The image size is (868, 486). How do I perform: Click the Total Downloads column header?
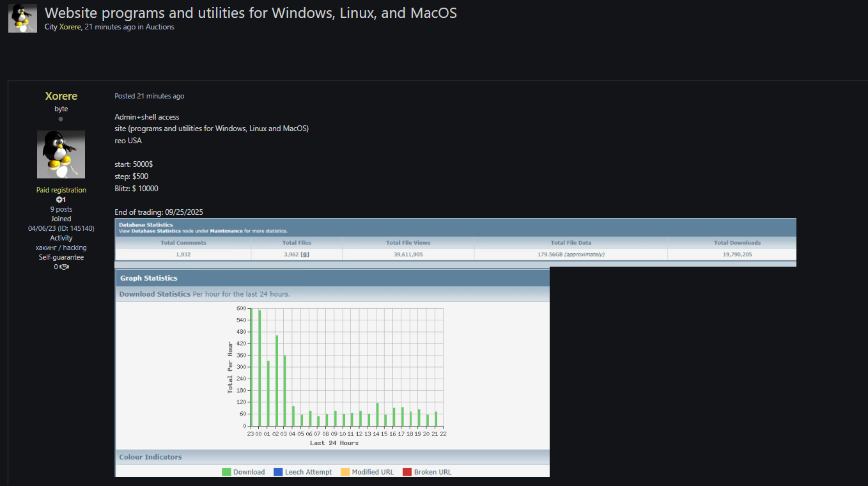point(737,243)
